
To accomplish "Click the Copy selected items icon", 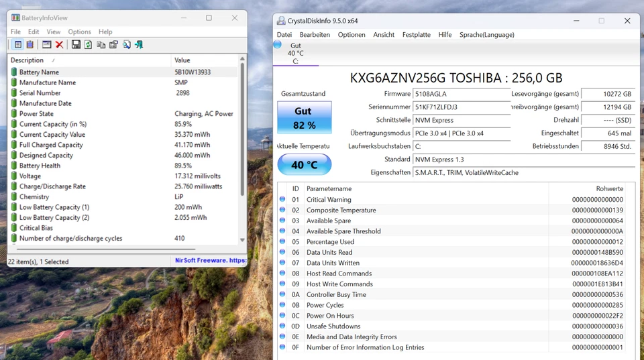I will click(x=101, y=45).
